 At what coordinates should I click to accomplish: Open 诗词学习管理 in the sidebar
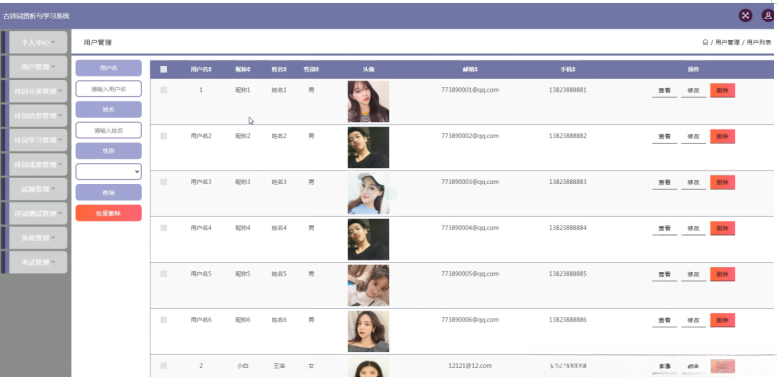pyautogui.click(x=38, y=140)
